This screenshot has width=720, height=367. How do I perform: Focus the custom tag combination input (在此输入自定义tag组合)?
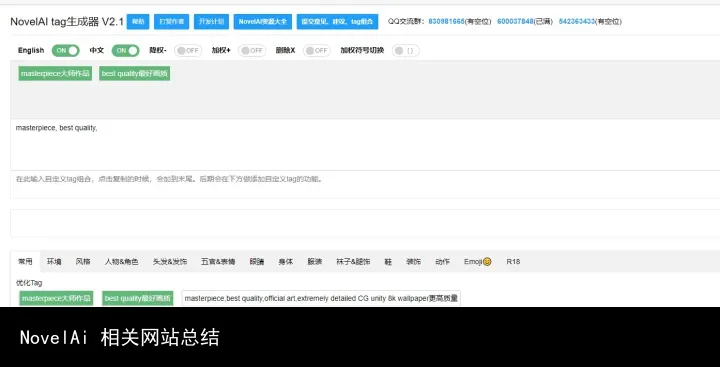tap(365, 185)
